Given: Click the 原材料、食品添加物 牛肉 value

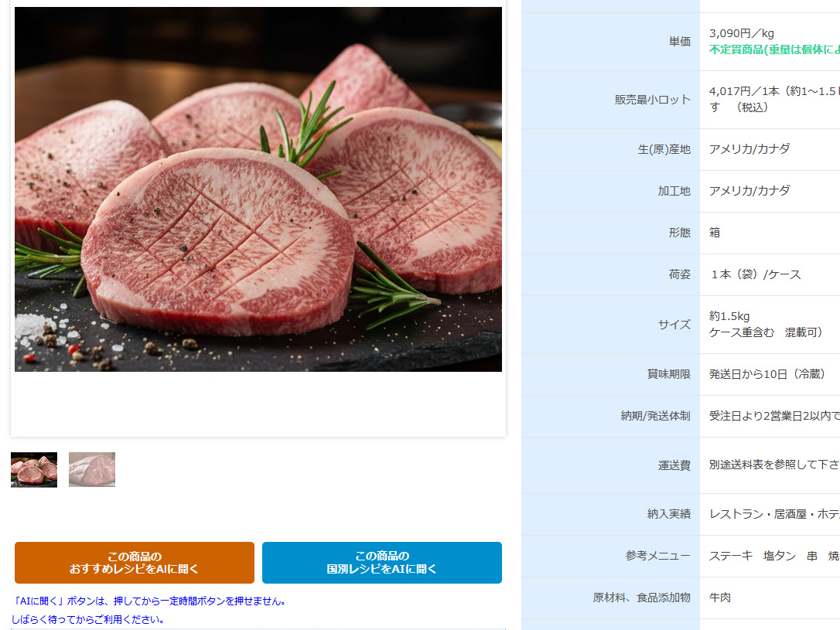Looking at the screenshot, I should tap(720, 598).
